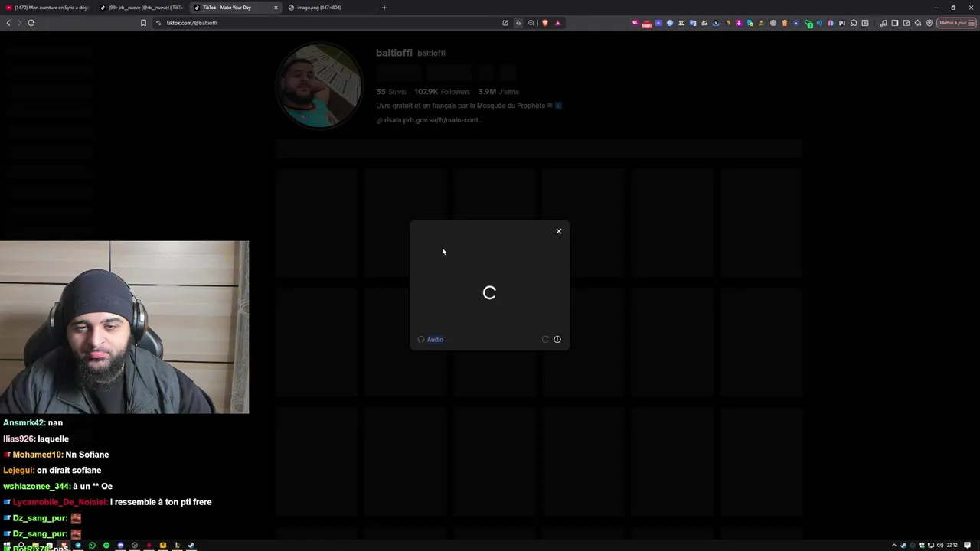
Task: Click the Brave VPN shield icon
Action: pyautogui.click(x=929, y=23)
